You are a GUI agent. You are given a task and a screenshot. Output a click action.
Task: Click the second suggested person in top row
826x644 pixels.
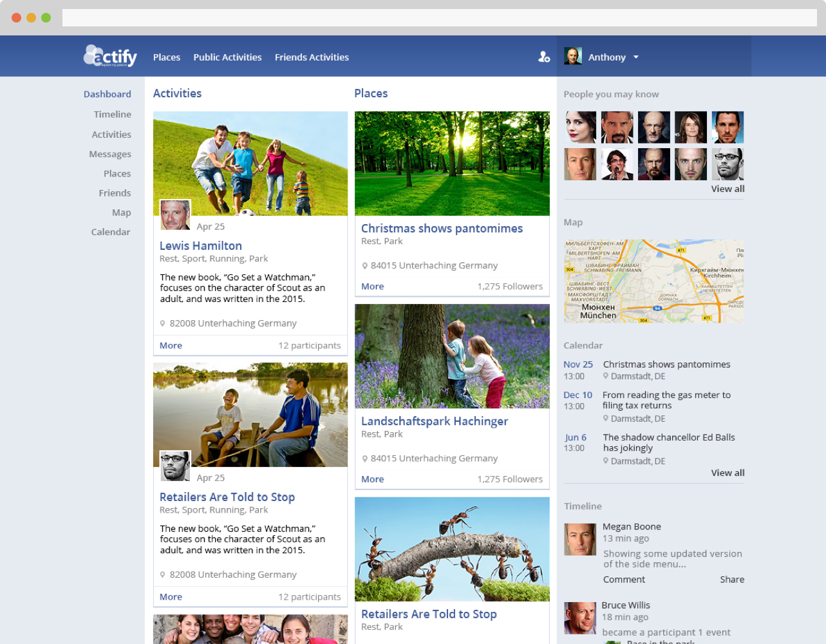tap(617, 127)
